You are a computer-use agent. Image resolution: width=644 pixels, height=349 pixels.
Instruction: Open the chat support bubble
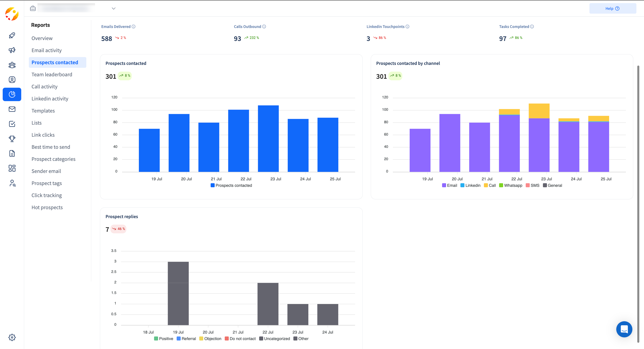point(624,329)
